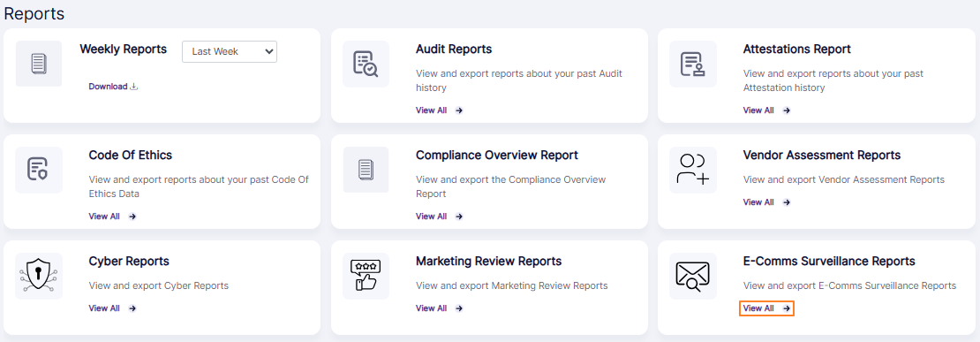Click the Code Of Ethics shield-document icon
This screenshot has width=980, height=342.
[x=39, y=170]
